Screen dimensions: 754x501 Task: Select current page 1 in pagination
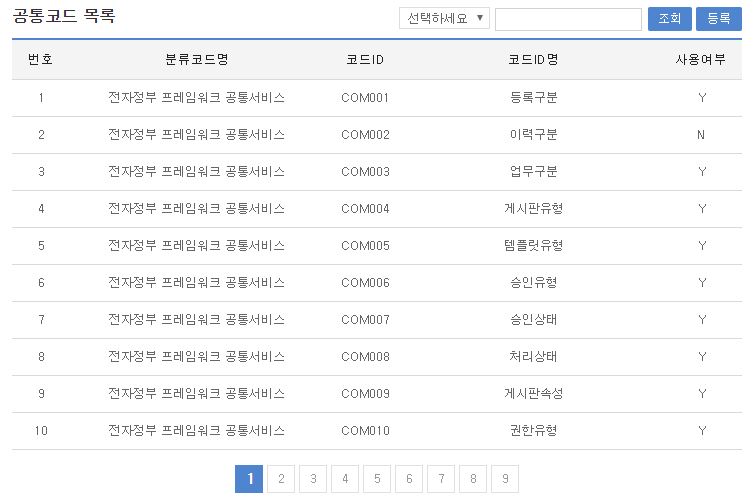(249, 479)
